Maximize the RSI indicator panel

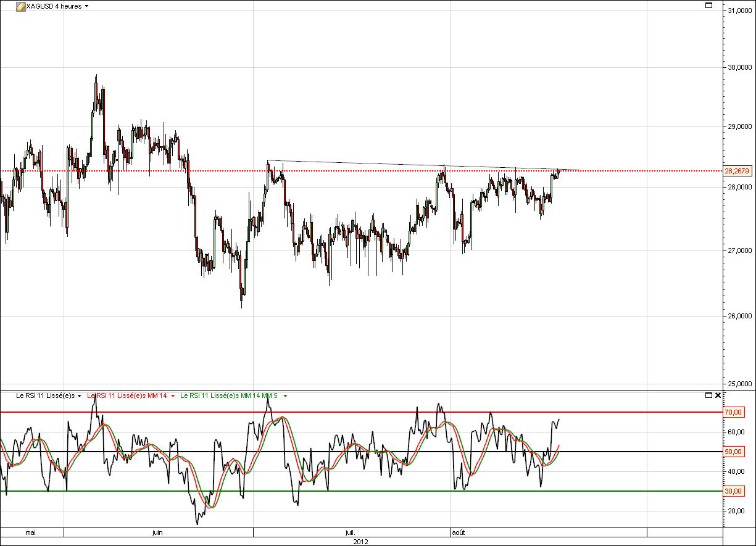click(709, 395)
